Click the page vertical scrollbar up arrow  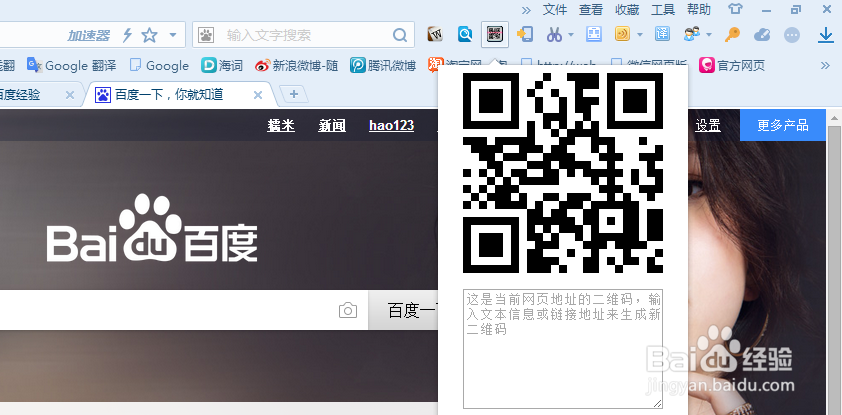click(x=834, y=118)
